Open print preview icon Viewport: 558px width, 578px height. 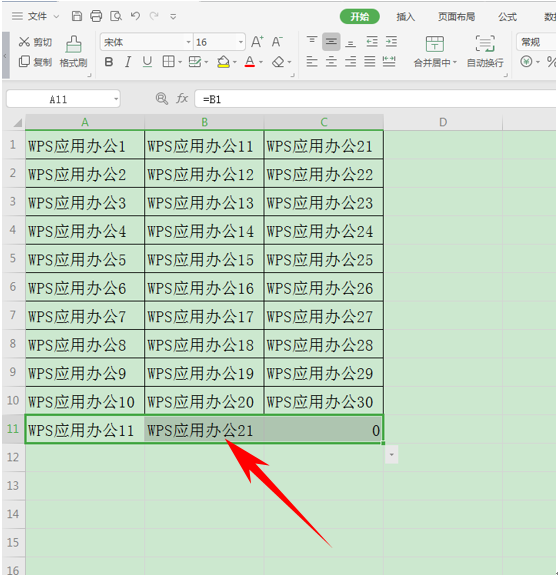(116, 16)
